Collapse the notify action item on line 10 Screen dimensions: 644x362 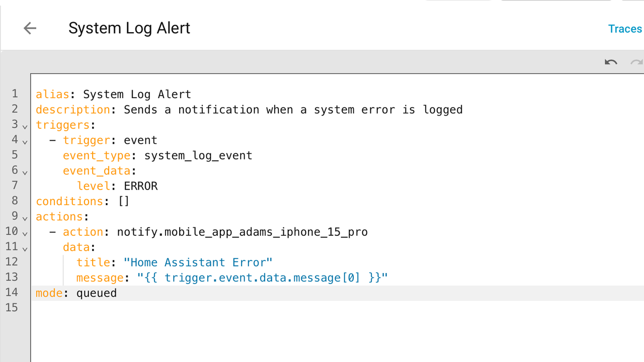[25, 233]
